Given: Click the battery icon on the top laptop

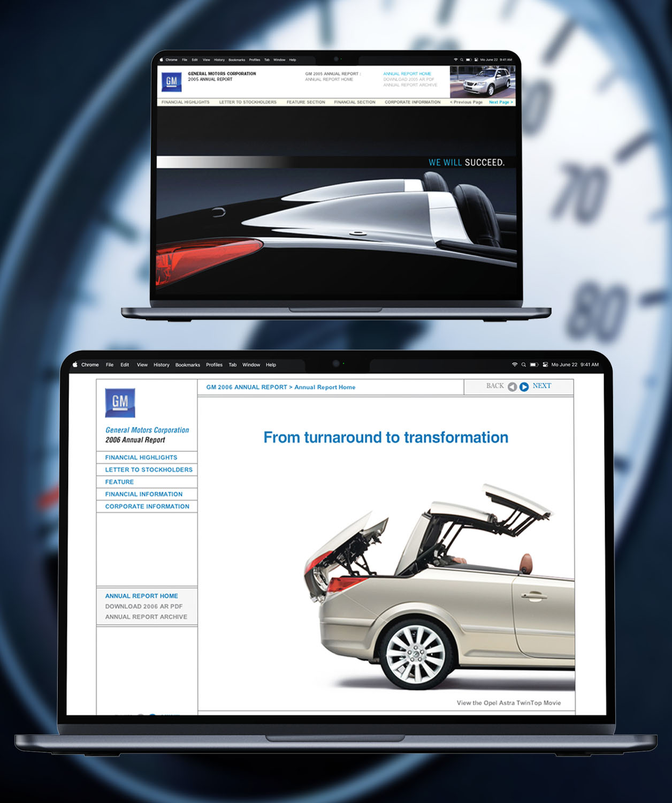Looking at the screenshot, I should tap(468, 60).
